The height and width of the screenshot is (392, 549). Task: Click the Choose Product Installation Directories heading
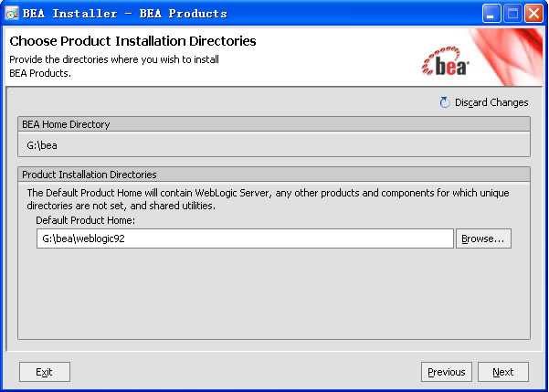[132, 41]
